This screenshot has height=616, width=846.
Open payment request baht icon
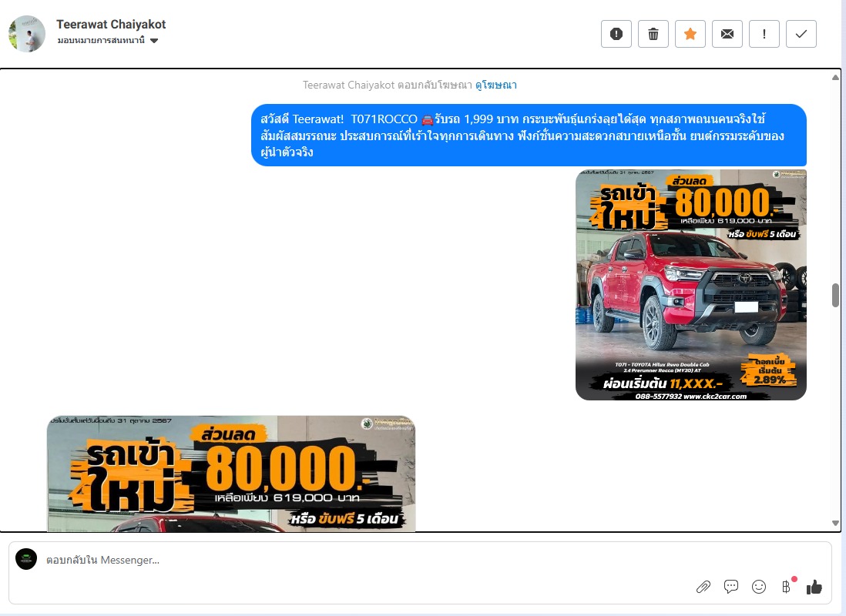tap(787, 586)
